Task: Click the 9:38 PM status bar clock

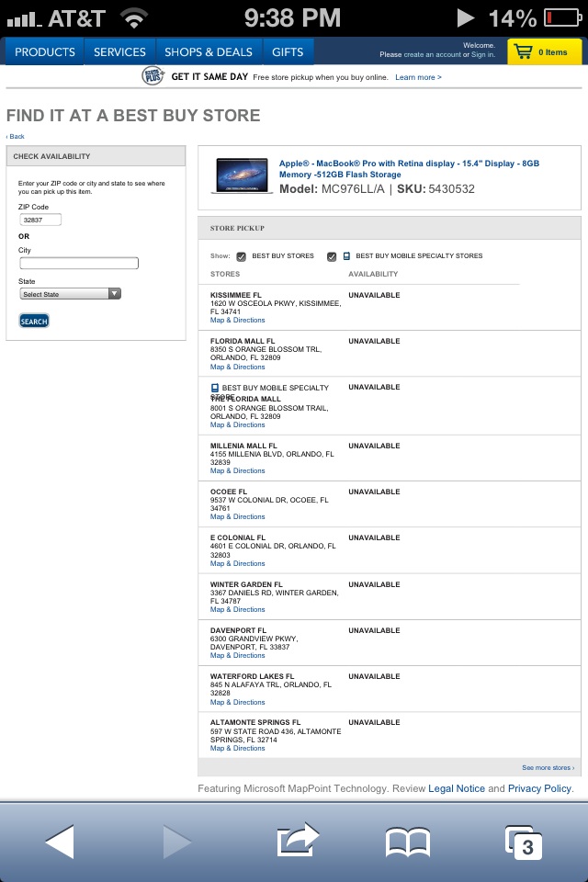Action: click(292, 18)
